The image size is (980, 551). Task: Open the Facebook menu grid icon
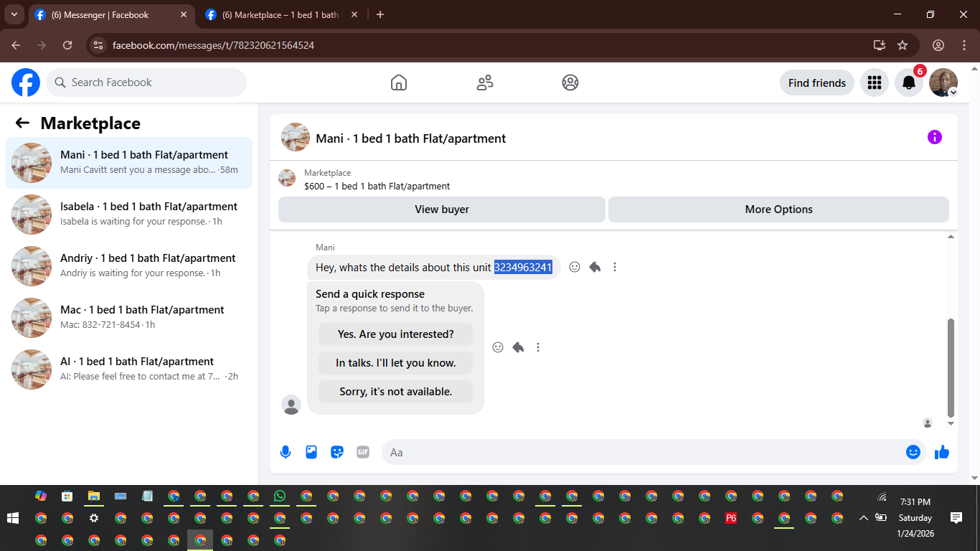[874, 83]
